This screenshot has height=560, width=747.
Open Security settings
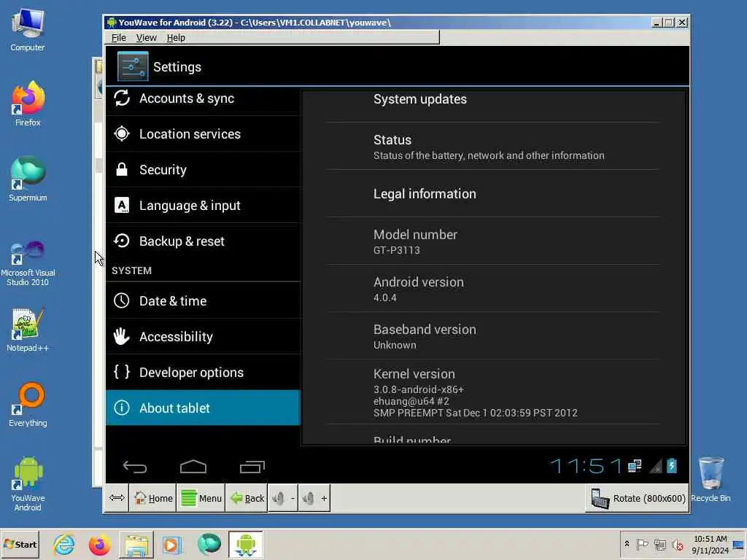point(204,169)
